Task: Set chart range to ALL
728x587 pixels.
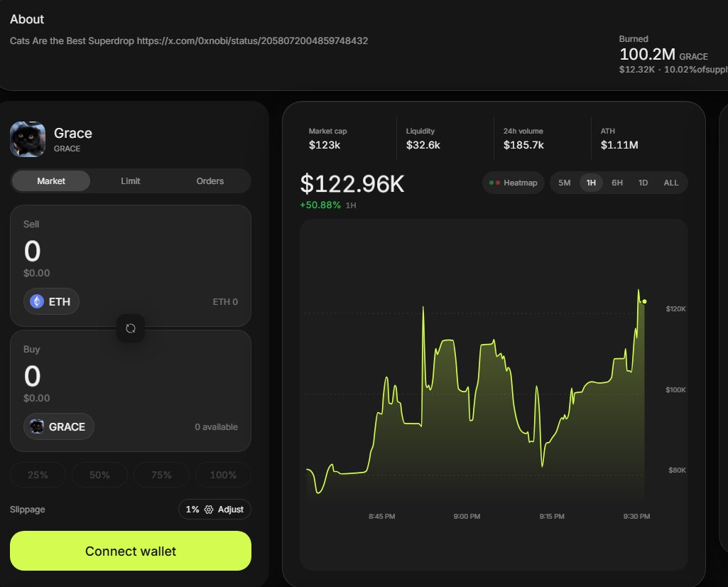Action: point(671,183)
